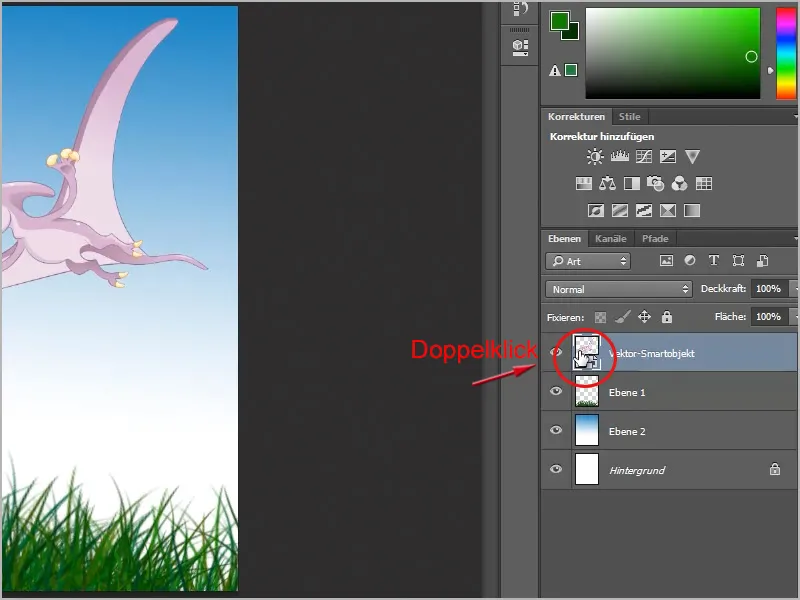The image size is (800, 600).
Task: Hide the Hintergrund layer
Action: point(556,469)
